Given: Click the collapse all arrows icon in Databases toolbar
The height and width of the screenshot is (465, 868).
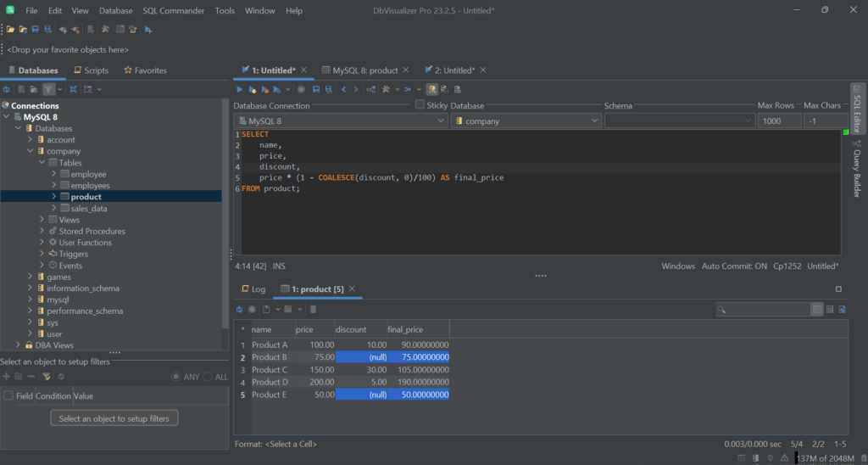Looking at the screenshot, I should click(73, 89).
